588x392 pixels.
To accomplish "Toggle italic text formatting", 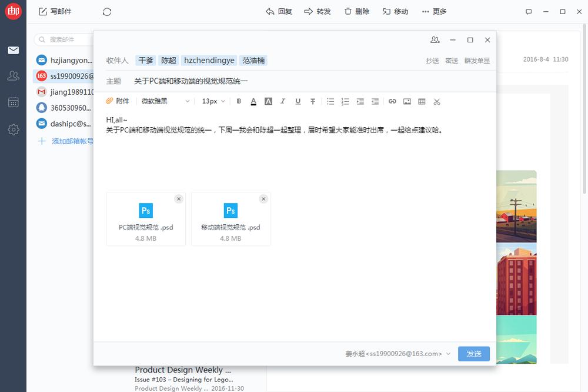I will [x=283, y=101].
